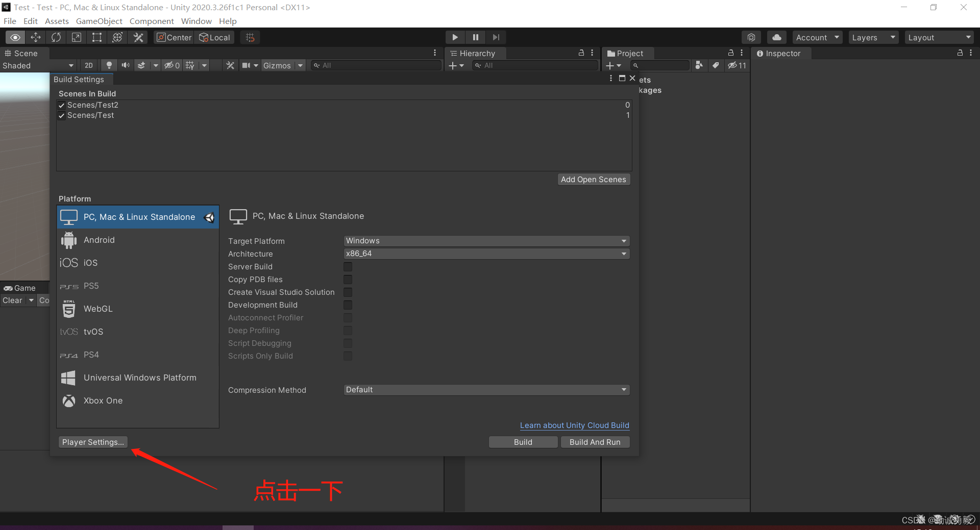This screenshot has height=530, width=980.
Task: Search by label in Project
Action: (716, 65)
